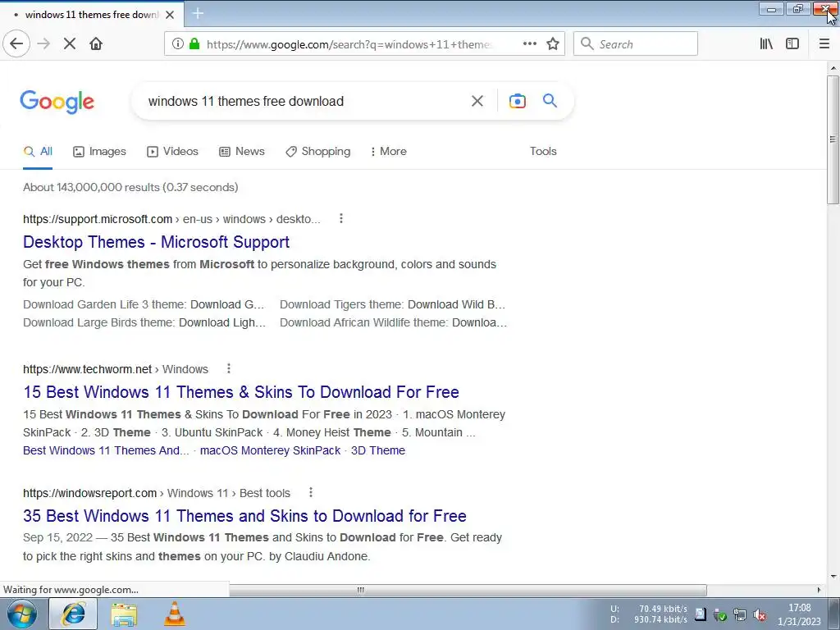Bookmark this page with the star

pyautogui.click(x=553, y=44)
